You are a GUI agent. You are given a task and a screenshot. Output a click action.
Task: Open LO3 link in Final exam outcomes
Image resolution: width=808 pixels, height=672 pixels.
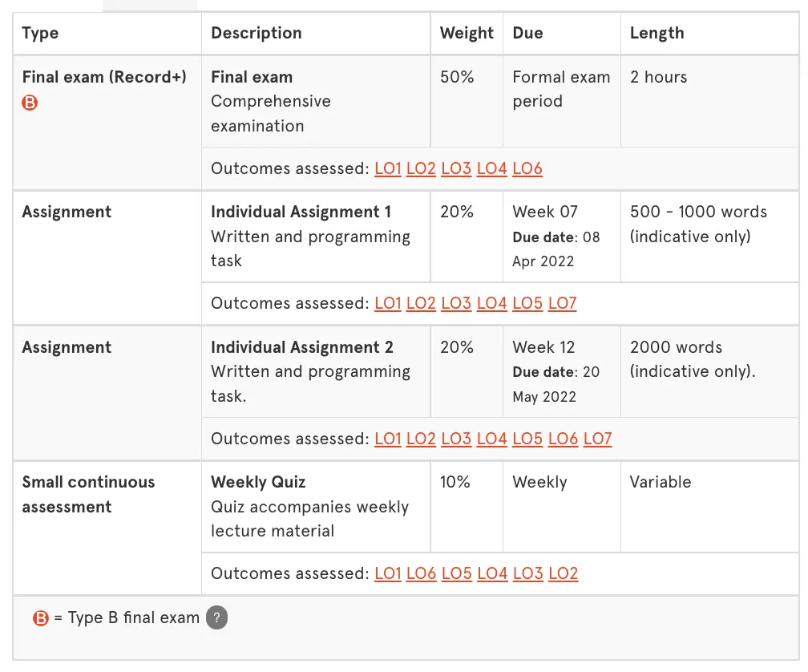point(456,168)
